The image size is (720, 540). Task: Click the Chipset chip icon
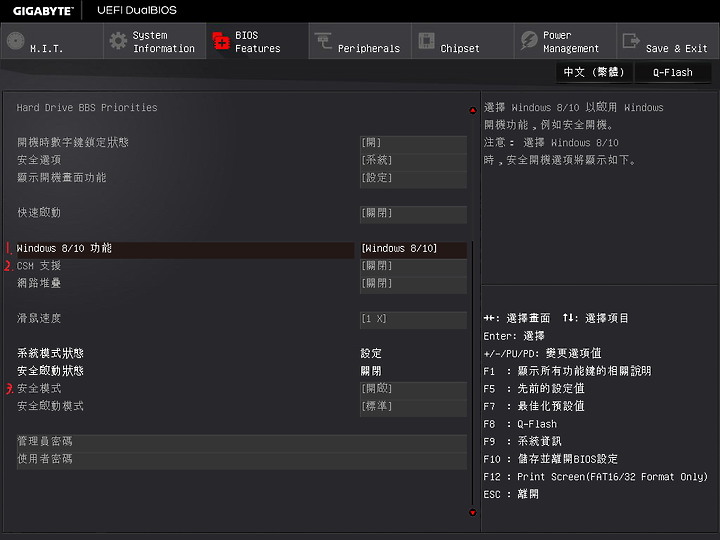pyautogui.click(x=426, y=41)
